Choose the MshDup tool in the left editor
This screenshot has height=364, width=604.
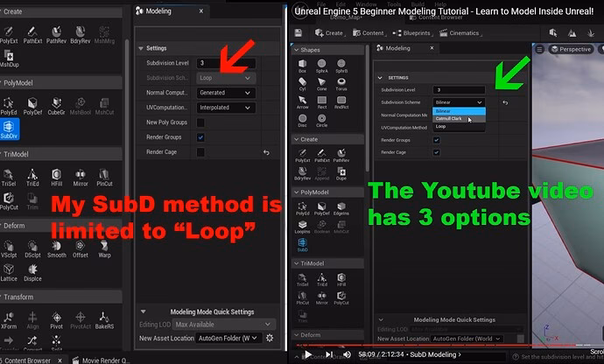(x=10, y=59)
